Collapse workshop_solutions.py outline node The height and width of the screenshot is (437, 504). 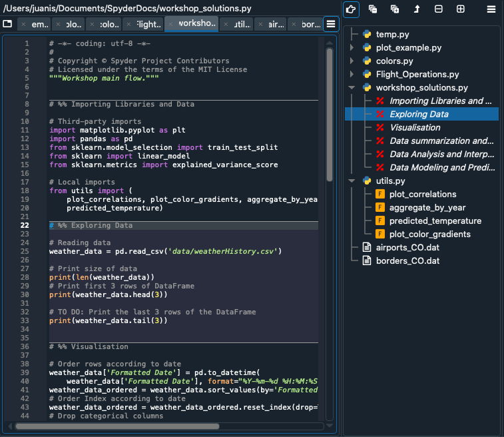coord(352,87)
